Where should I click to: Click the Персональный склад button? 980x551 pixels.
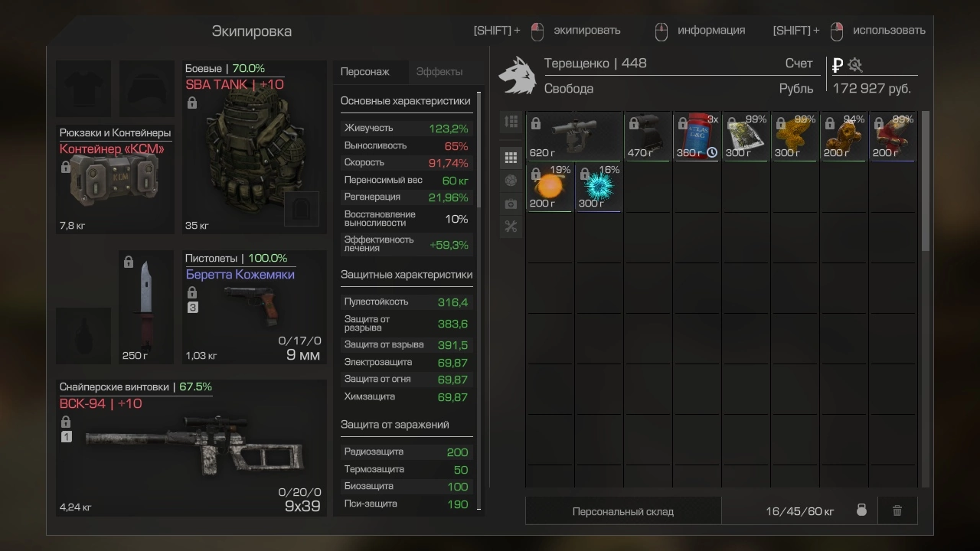tap(623, 510)
